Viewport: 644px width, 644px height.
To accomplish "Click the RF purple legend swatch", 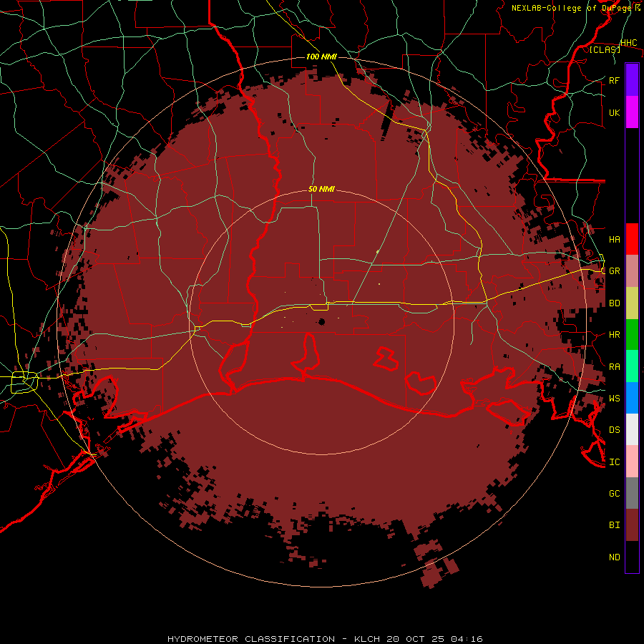I will click(632, 80).
